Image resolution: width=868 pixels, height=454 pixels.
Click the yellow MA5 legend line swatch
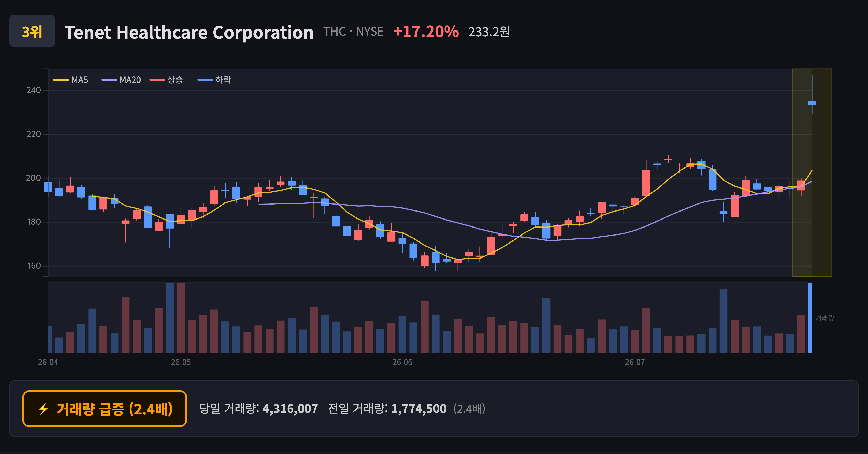coord(61,80)
